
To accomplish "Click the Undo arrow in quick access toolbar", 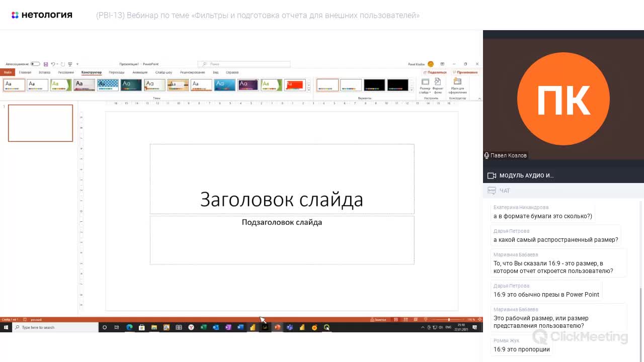I will [53, 64].
